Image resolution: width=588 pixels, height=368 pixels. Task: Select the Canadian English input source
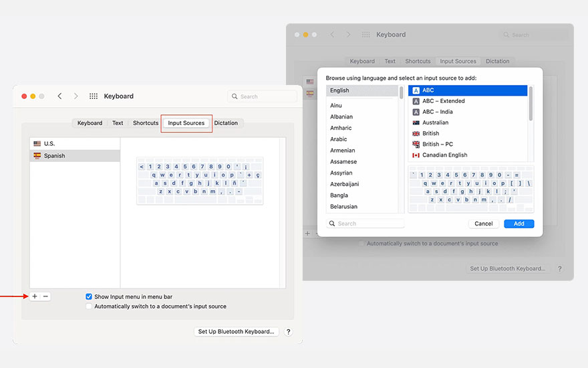click(x=444, y=155)
